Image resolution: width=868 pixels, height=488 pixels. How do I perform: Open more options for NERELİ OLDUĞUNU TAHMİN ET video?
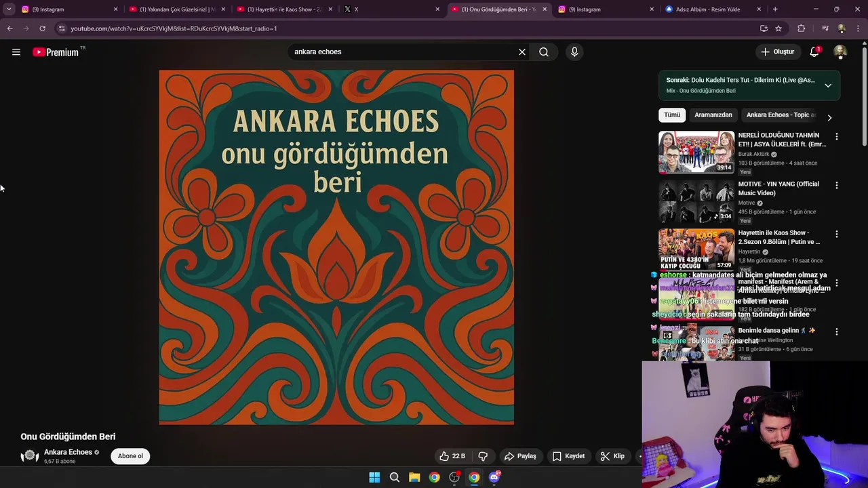coord(837,136)
